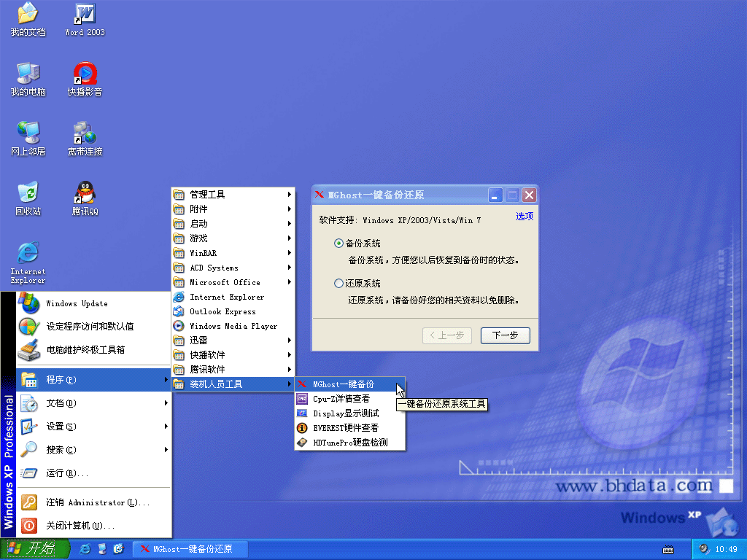Click the 设定程序访问和默认值 icon

pyautogui.click(x=28, y=327)
